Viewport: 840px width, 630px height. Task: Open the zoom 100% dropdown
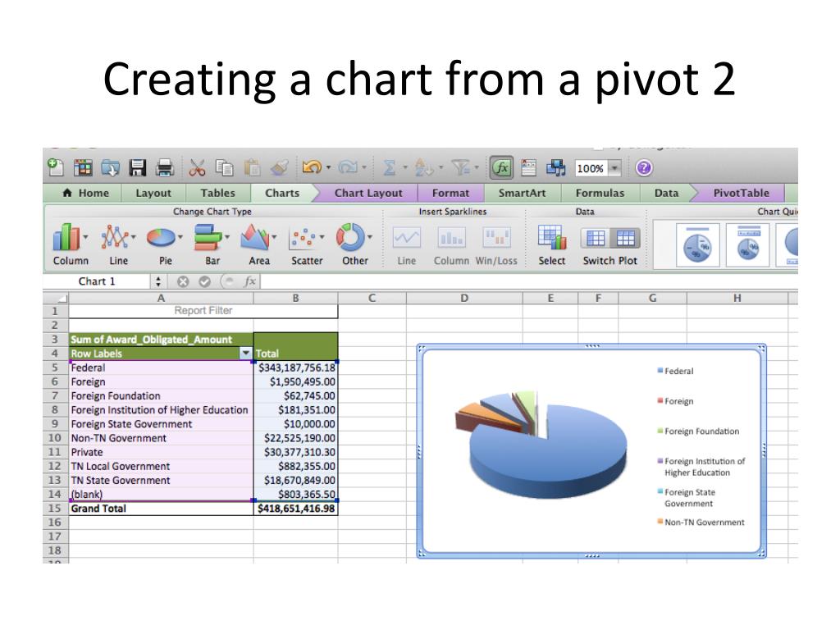(615, 168)
